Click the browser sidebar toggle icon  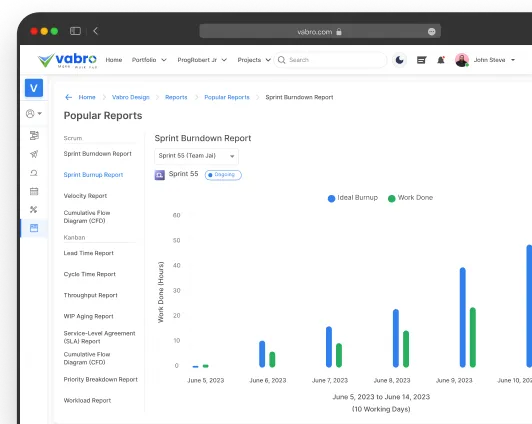coord(75,31)
